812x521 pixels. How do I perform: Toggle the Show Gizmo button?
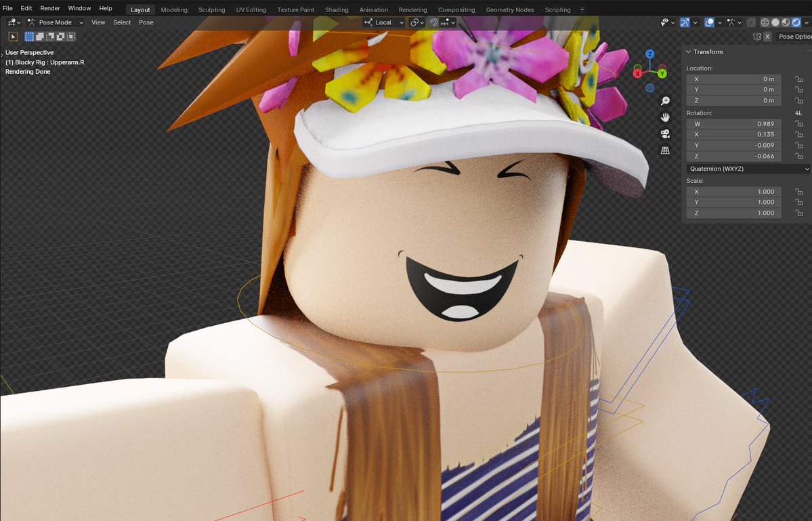tap(685, 22)
